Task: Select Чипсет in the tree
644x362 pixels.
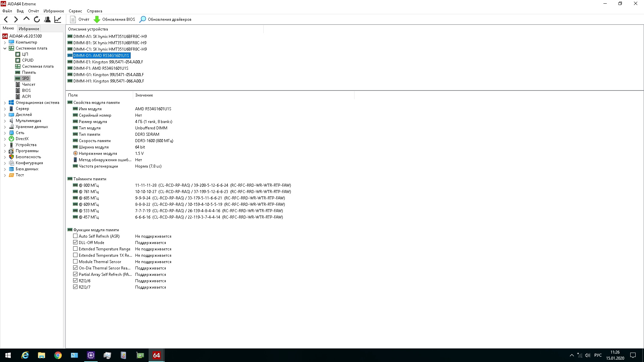Action: 29,84
